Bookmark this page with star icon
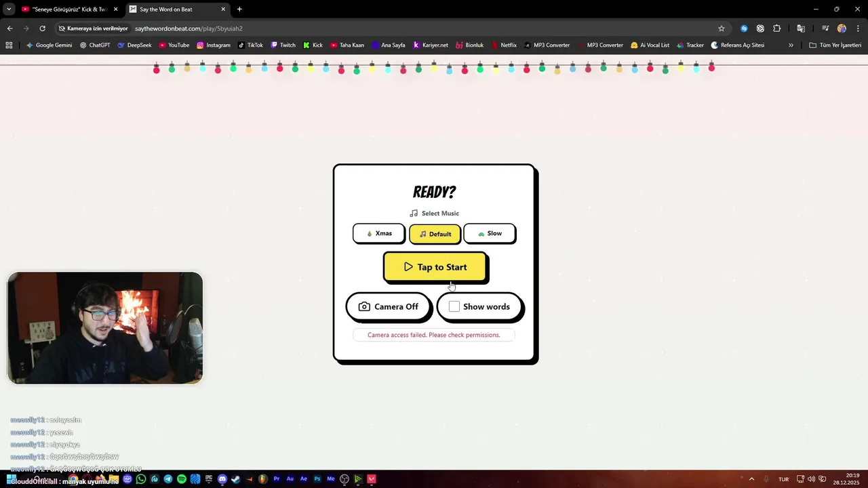 [722, 28]
